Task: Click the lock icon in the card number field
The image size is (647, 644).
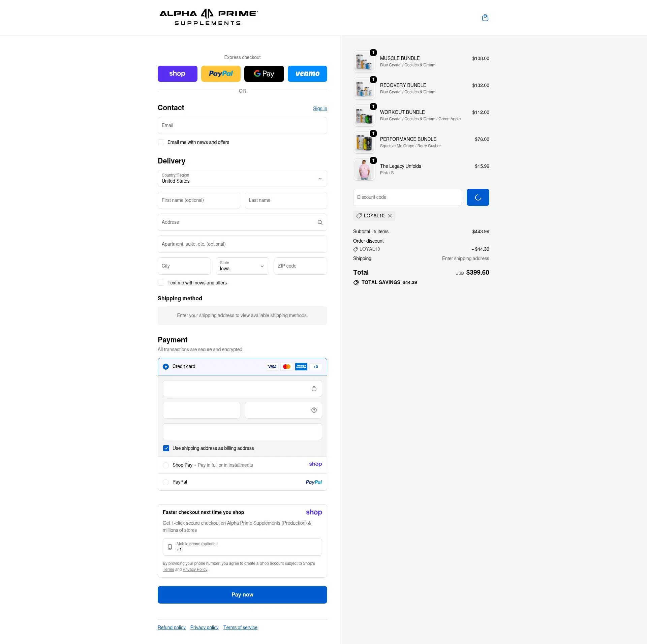Action: (314, 389)
